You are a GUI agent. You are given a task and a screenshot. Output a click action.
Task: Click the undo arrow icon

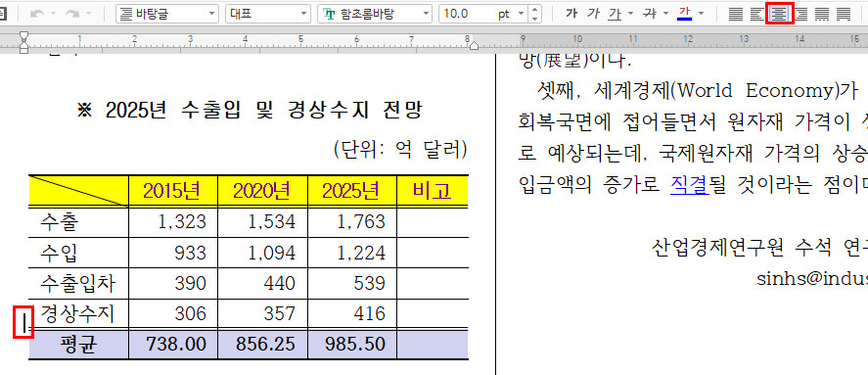[37, 14]
